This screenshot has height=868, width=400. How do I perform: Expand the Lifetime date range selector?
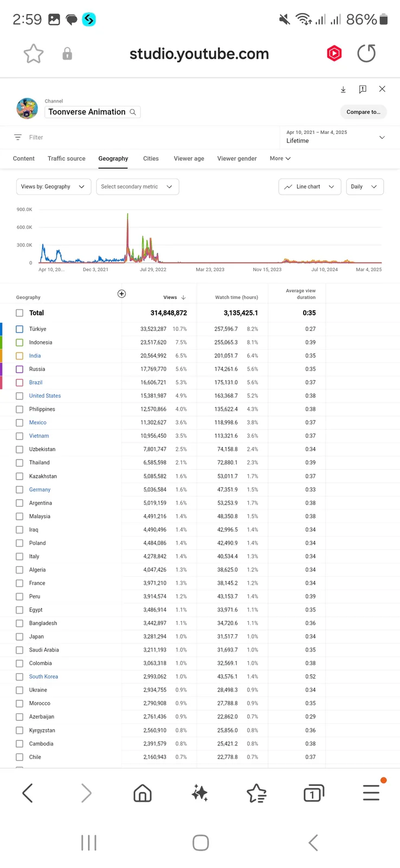(x=336, y=137)
